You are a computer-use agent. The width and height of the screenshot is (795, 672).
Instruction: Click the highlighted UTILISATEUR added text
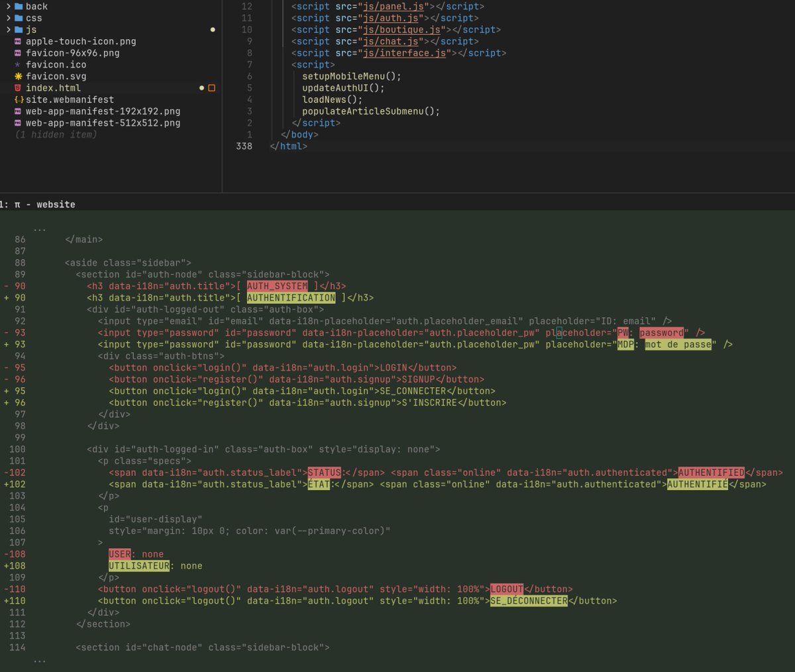point(139,566)
